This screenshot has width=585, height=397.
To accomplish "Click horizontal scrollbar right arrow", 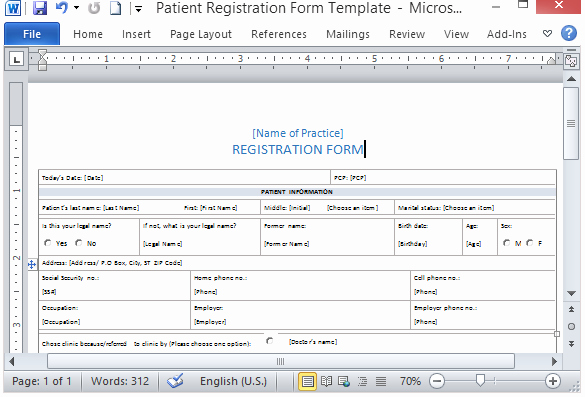I will [x=554, y=361].
